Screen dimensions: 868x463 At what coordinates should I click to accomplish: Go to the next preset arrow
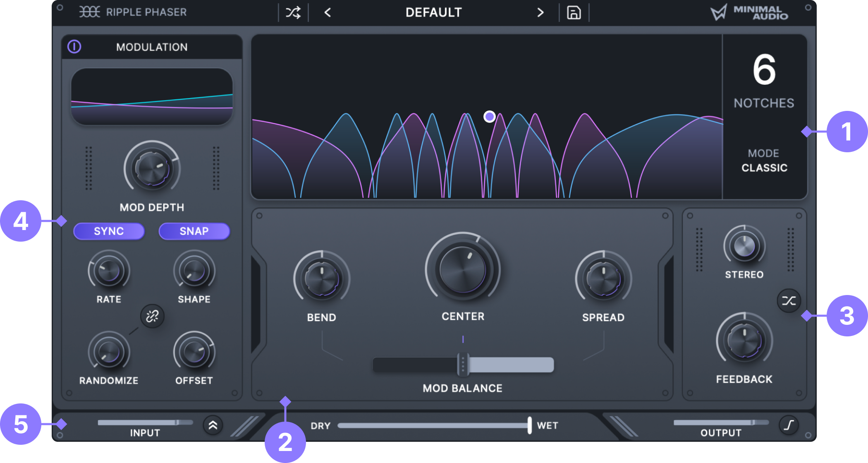540,13
